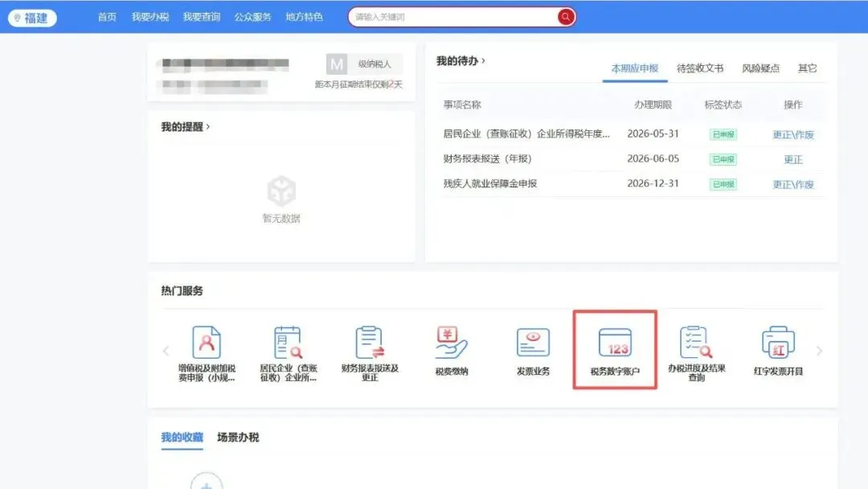Click 财务报表报送（年报）item name
Image resolution: width=868 pixels, height=489 pixels.
pos(487,159)
